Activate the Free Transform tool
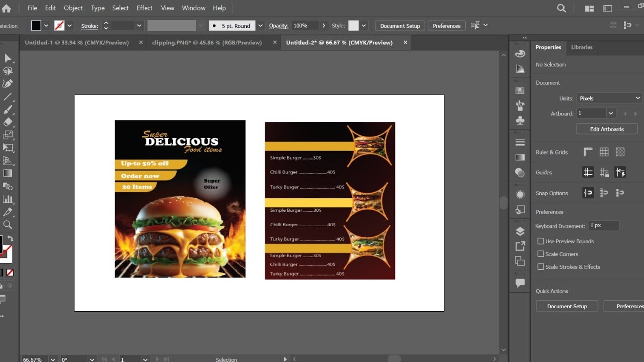This screenshot has width=644, height=362. pyautogui.click(x=8, y=148)
